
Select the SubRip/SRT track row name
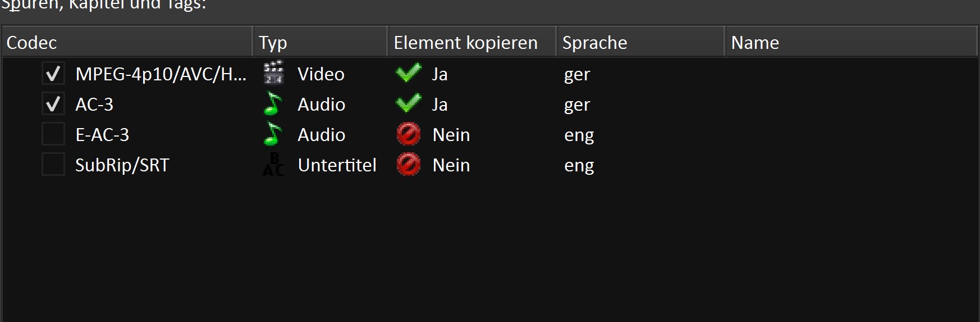(122, 165)
